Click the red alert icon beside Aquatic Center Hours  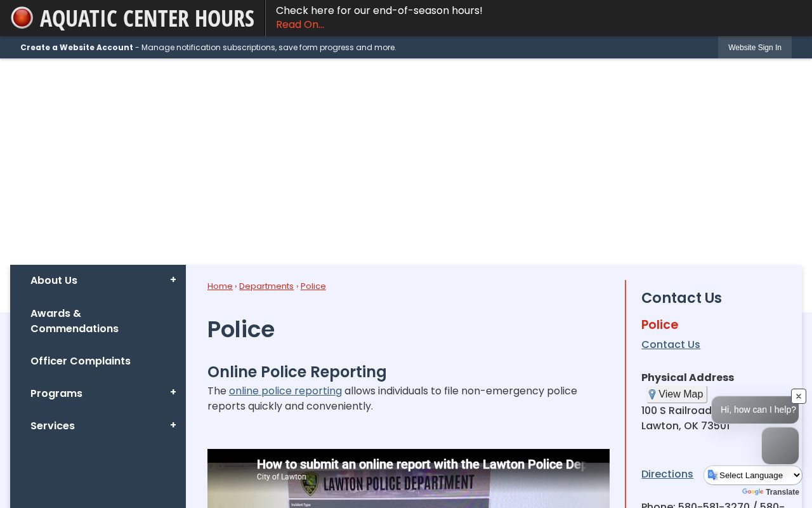pos(22,18)
